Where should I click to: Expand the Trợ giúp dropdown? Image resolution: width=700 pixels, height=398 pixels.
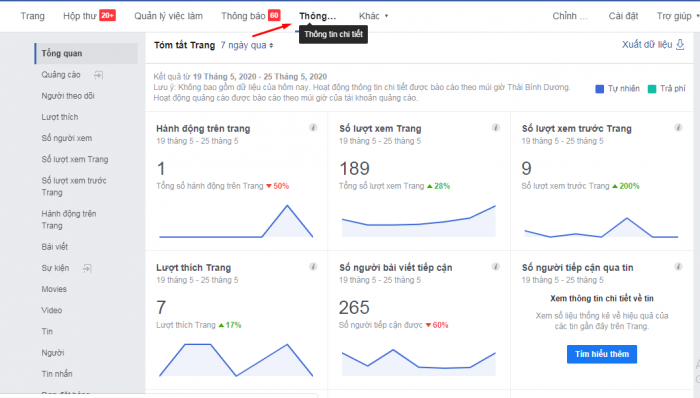pyautogui.click(x=677, y=16)
